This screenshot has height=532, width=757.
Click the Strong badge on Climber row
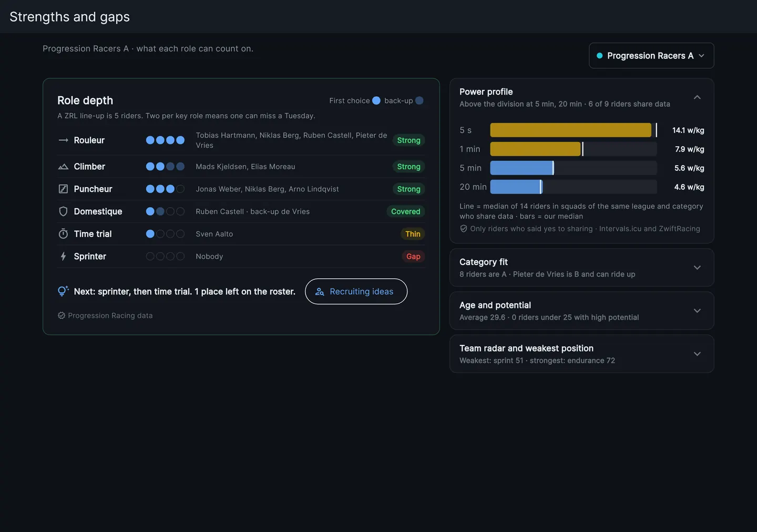point(408,167)
